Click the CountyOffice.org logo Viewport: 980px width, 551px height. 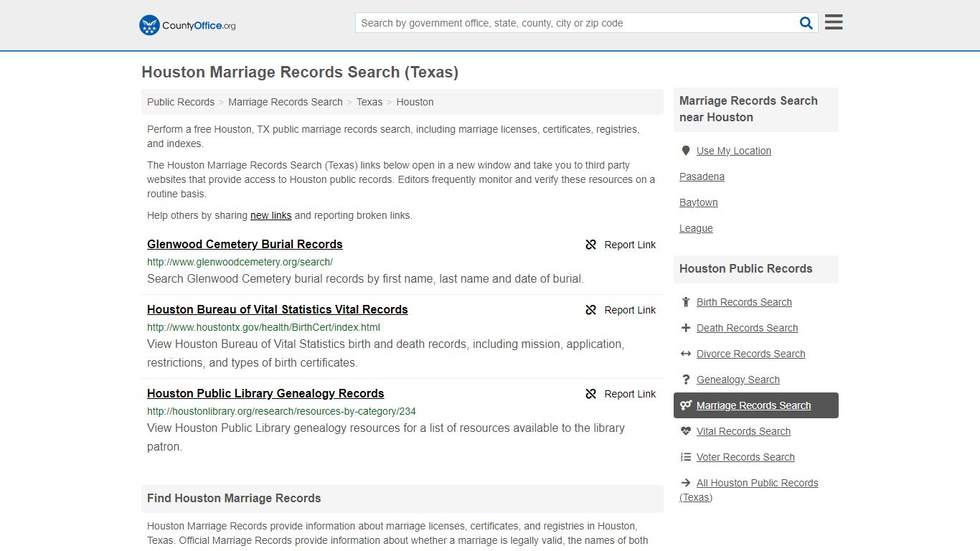coord(187,25)
